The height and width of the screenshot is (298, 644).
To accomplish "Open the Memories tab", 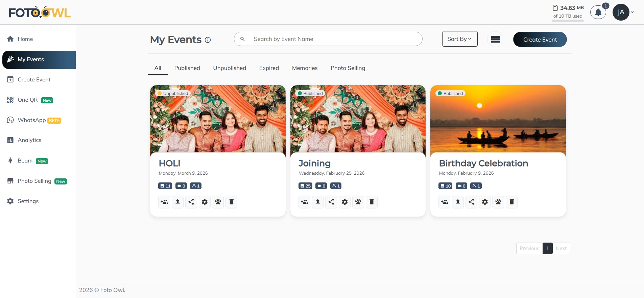I will point(305,68).
